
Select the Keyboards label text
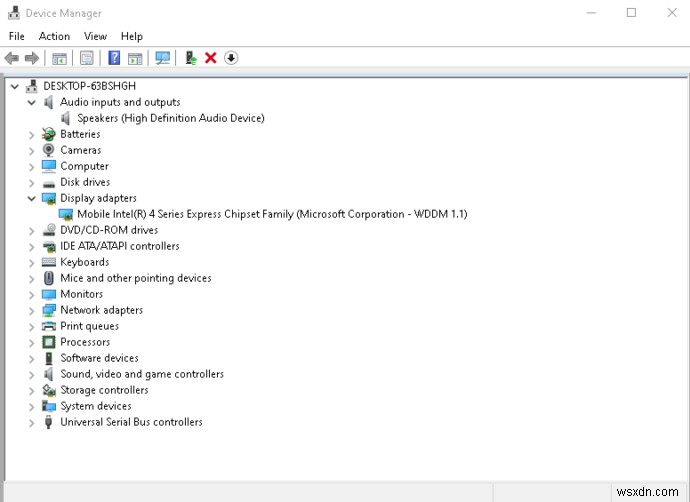pos(84,262)
